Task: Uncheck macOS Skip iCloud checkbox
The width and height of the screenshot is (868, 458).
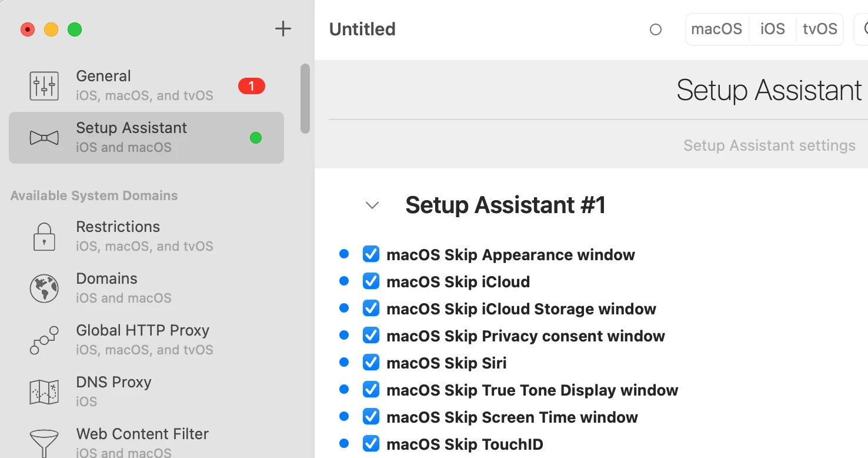Action: click(371, 281)
